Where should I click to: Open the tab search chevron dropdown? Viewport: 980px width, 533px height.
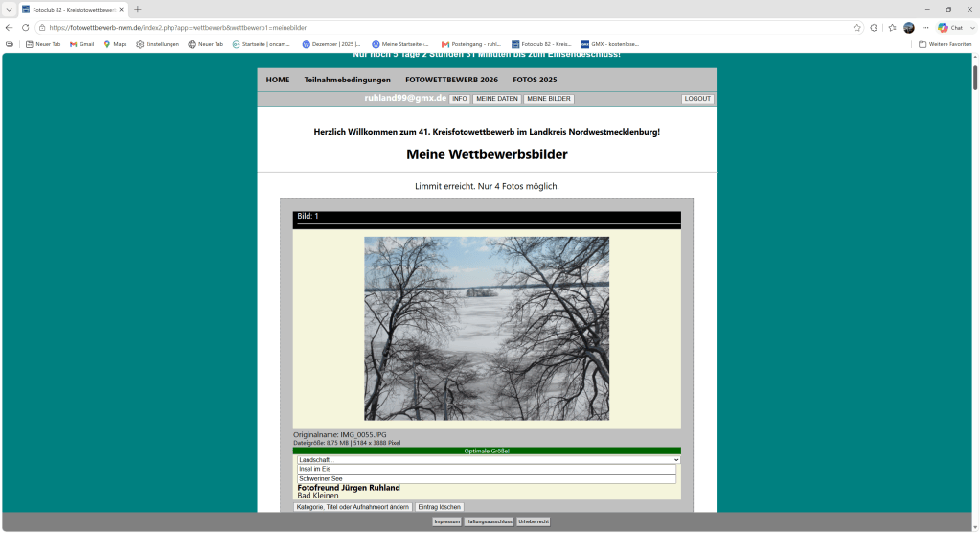point(9,10)
